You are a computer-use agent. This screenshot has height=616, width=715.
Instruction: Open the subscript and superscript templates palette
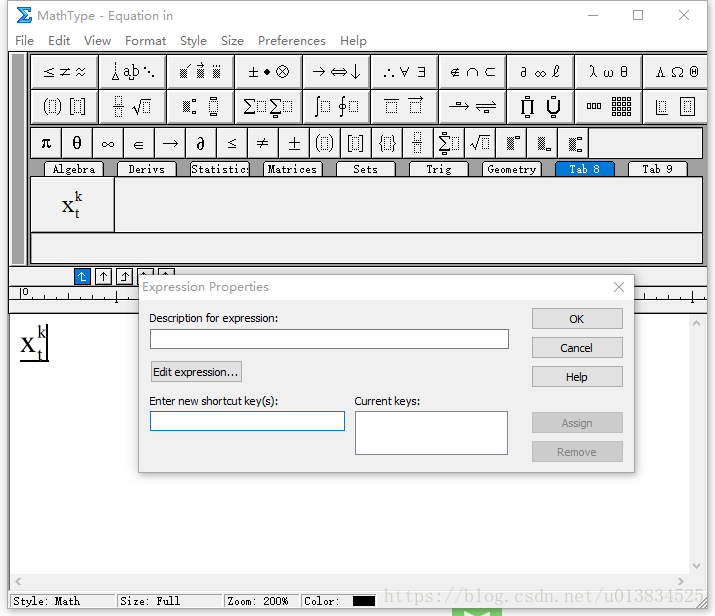tap(201, 107)
